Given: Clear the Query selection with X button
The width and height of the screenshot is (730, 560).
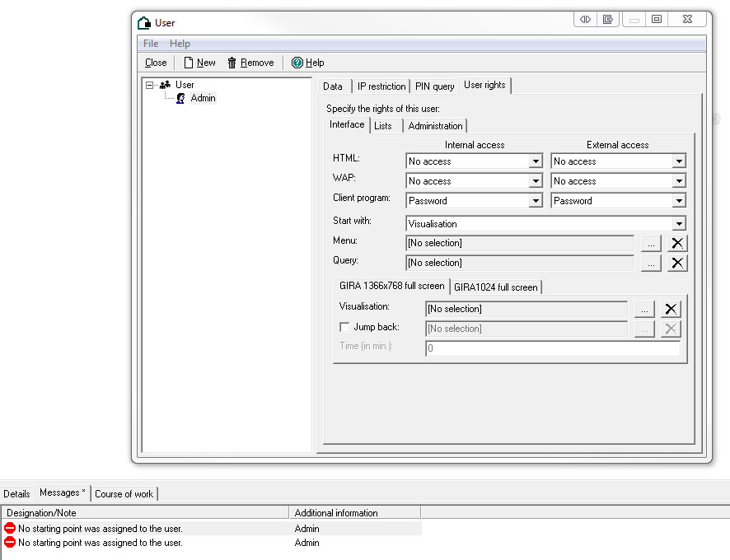Looking at the screenshot, I should coord(677,263).
